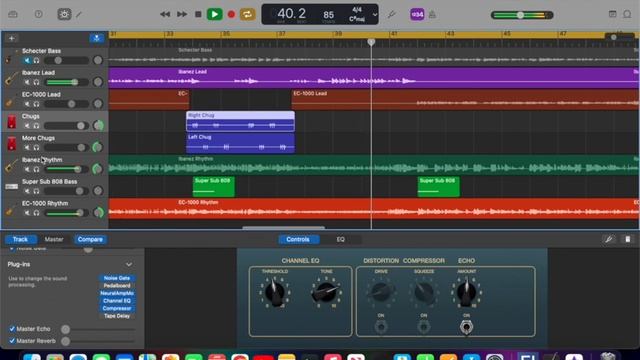Screen dimensions: 640x360
Task: Open the Note Pad icon
Action: (x=612, y=14)
